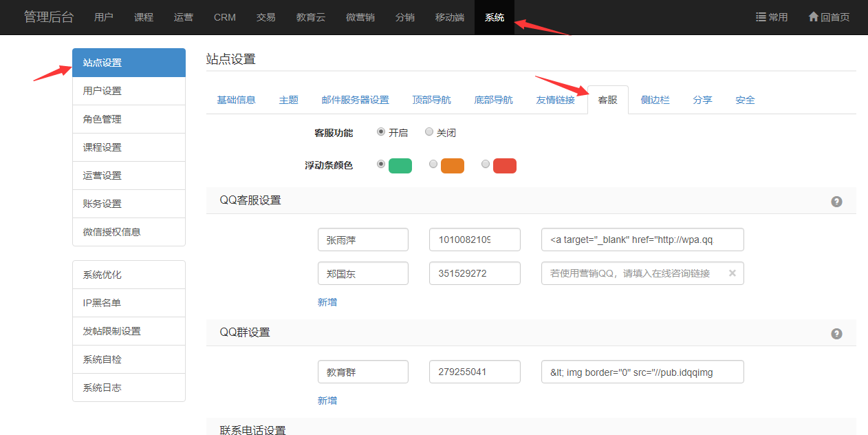Select 关闭 radio for 客服功能

(429, 132)
